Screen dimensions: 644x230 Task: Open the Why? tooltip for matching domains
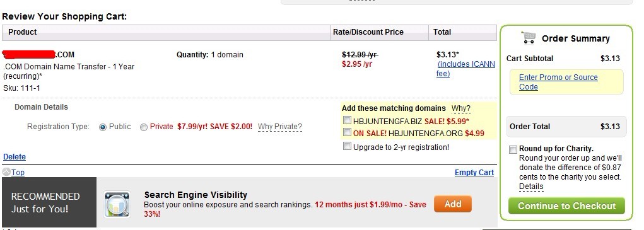pos(461,108)
